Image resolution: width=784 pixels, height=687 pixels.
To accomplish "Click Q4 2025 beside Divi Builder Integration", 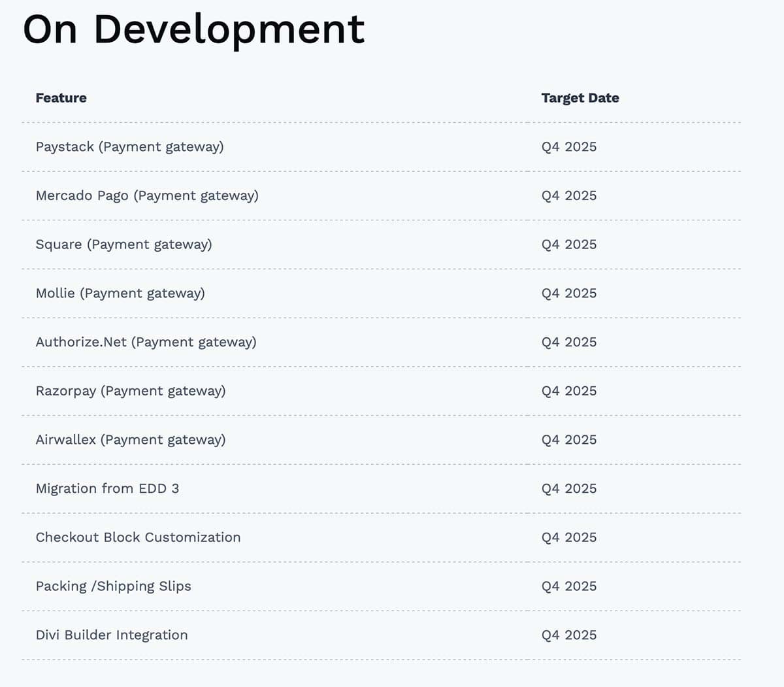I will (568, 635).
